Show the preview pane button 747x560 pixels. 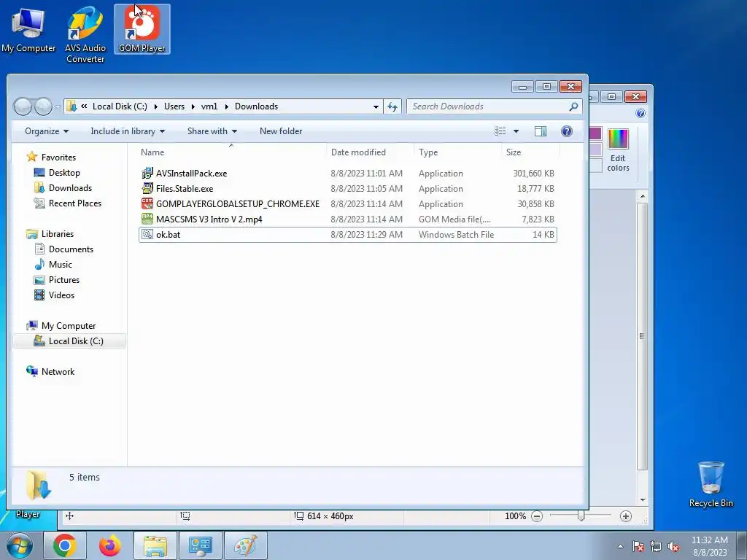[541, 131]
